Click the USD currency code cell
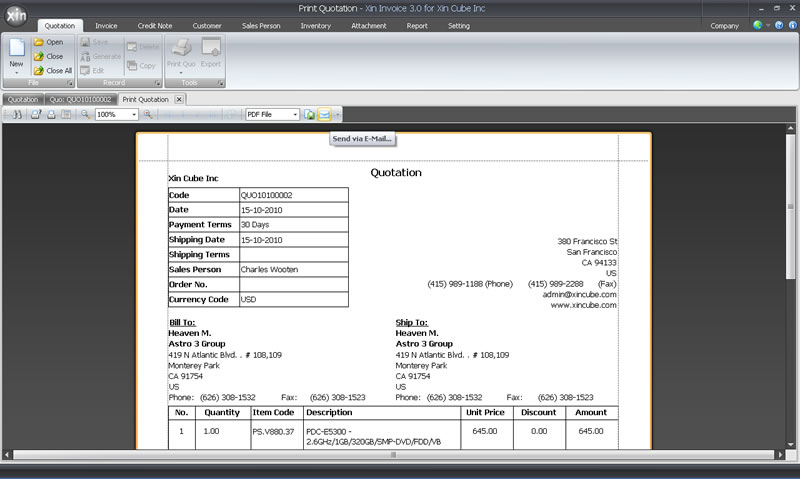The image size is (800, 479). [294, 299]
